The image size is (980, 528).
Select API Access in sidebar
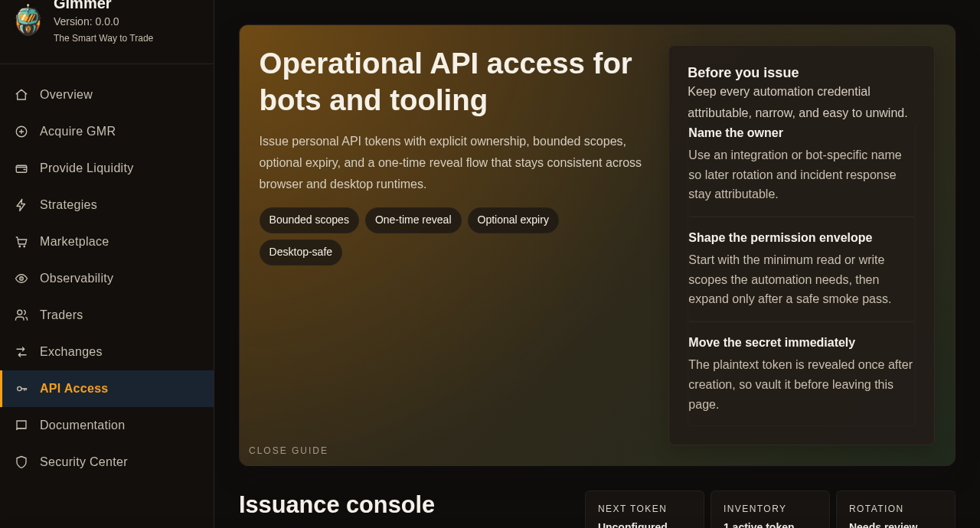(107, 389)
